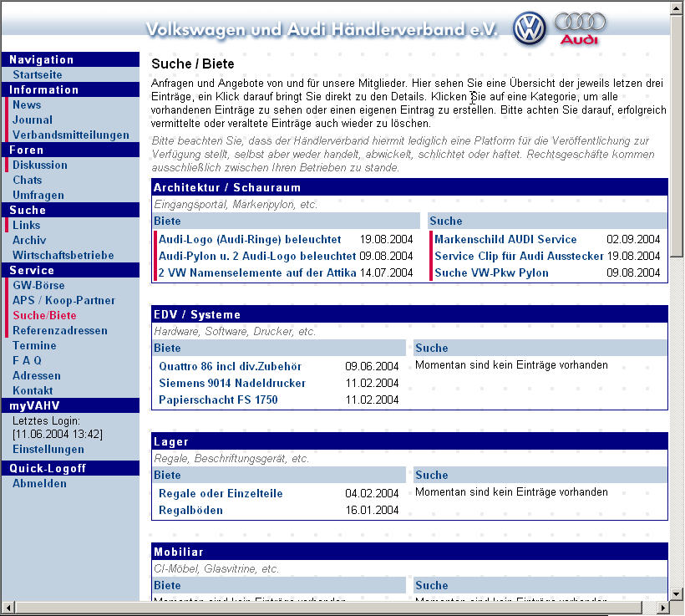
Task: Open entry 2 VW Namenselemente auf der Attika
Action: [257, 272]
